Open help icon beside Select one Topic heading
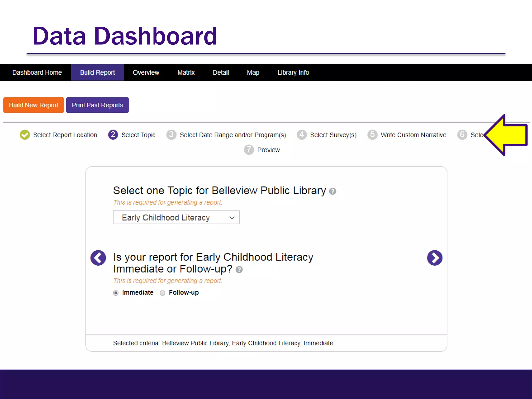The height and width of the screenshot is (399, 532). pos(332,191)
